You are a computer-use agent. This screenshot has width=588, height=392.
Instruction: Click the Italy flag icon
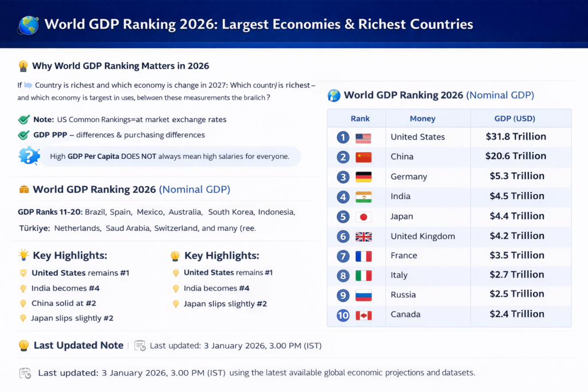(x=363, y=276)
